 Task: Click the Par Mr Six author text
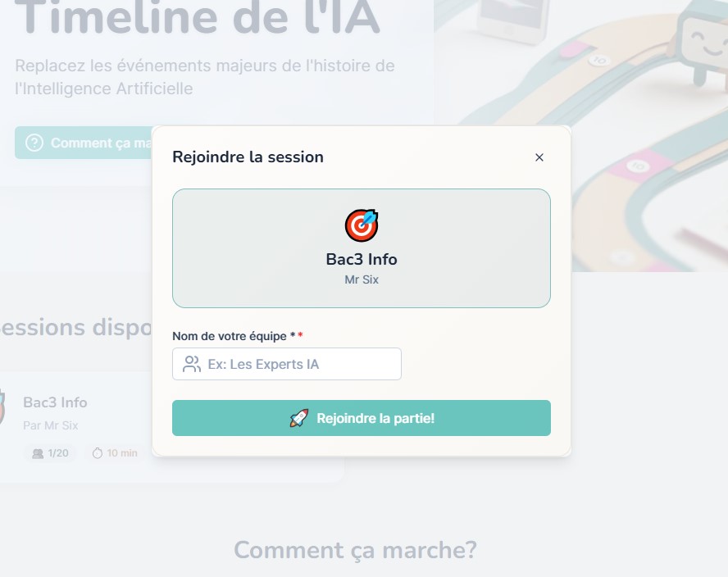pyautogui.click(x=51, y=425)
